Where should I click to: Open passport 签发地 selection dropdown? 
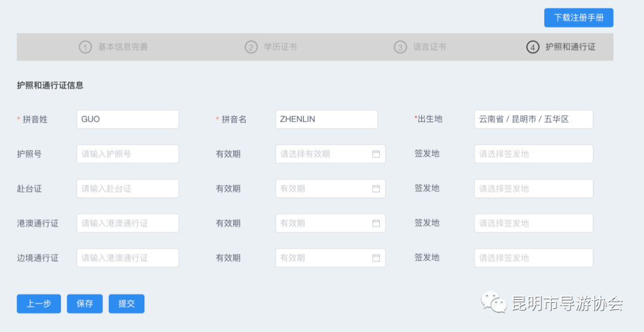(x=533, y=154)
